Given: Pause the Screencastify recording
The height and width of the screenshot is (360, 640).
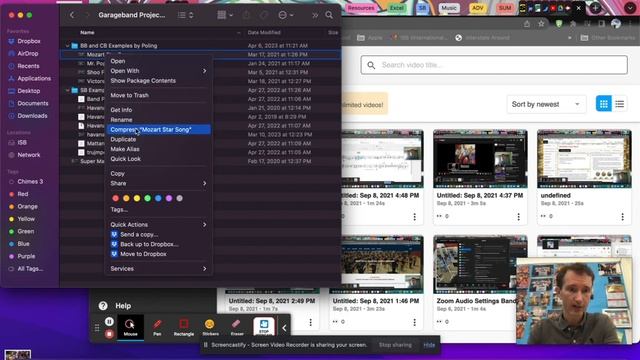Looking at the screenshot, I should 109,322.
